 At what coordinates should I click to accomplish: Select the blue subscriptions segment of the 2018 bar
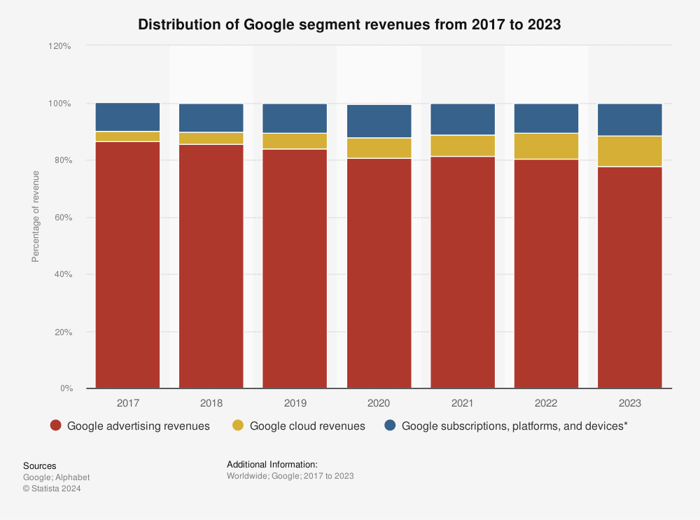(211, 118)
